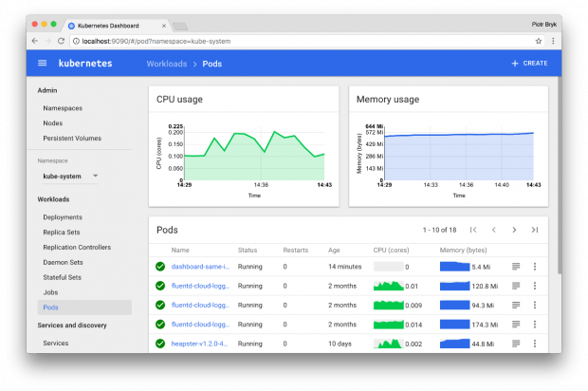Open Nodes in the sidebar
The height and width of the screenshot is (391, 588).
(x=53, y=123)
